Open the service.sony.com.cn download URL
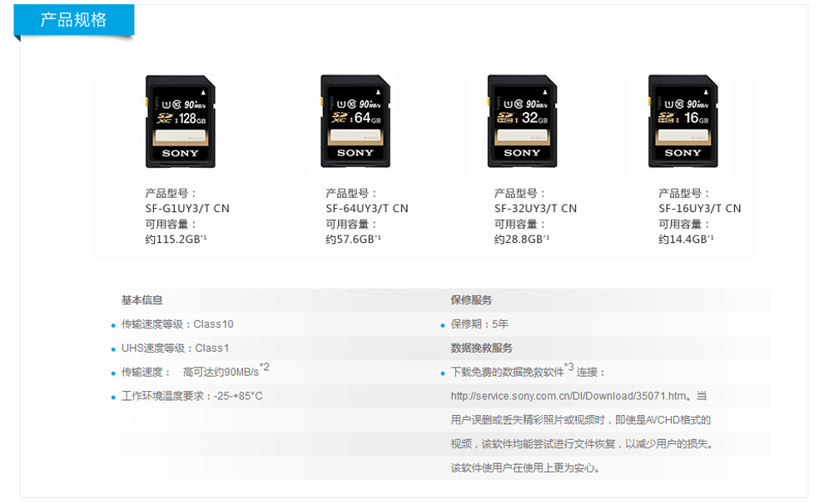 [568, 397]
